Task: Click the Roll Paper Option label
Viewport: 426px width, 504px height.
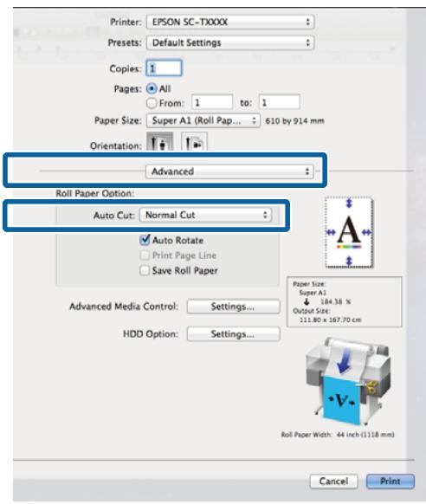Action: click(95, 193)
